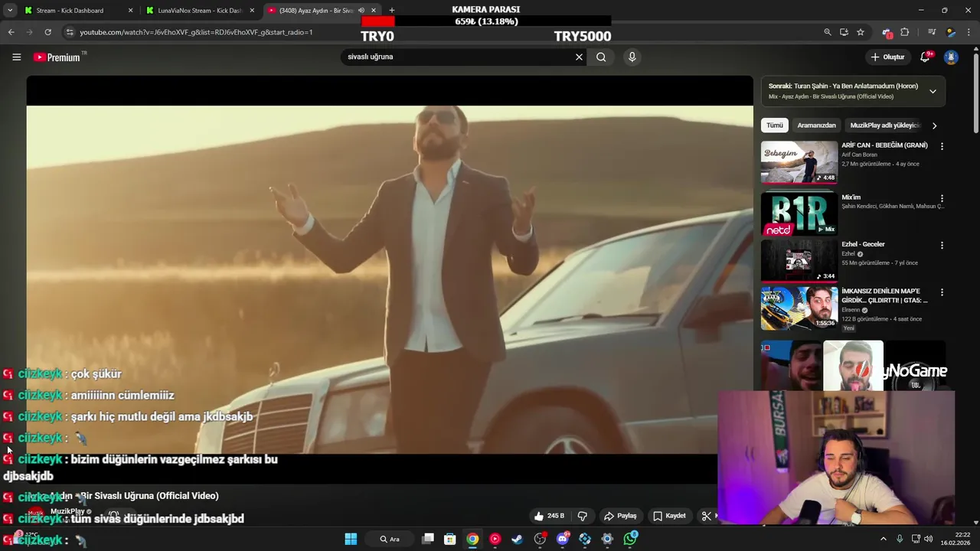Expand the Sonraki playlist panel chevron
The width and height of the screenshot is (980, 551).
click(x=933, y=91)
